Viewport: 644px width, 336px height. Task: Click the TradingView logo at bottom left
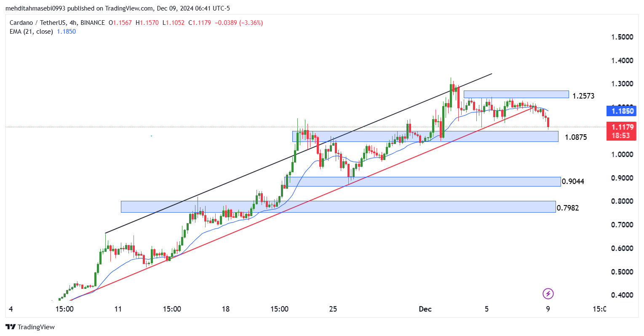point(30,327)
